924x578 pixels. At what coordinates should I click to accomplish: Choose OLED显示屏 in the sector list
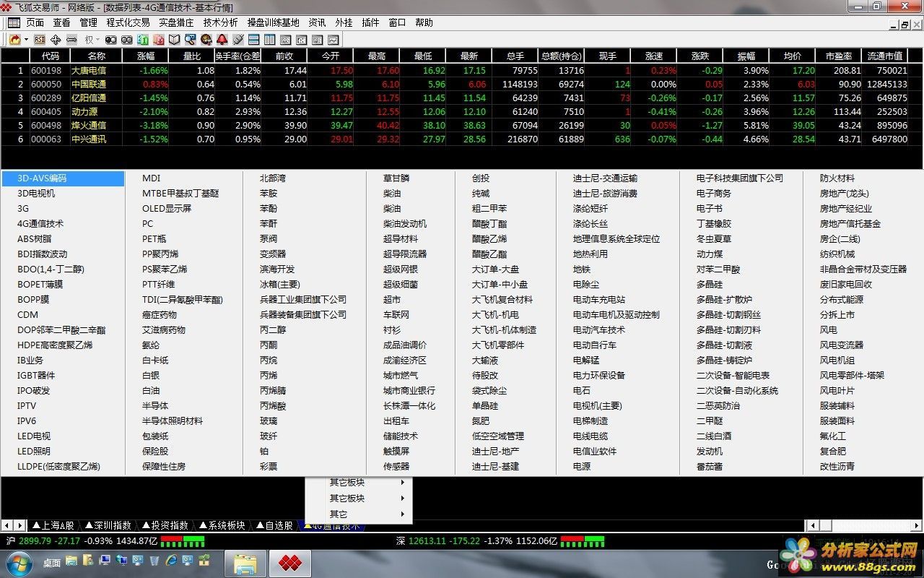(x=167, y=208)
